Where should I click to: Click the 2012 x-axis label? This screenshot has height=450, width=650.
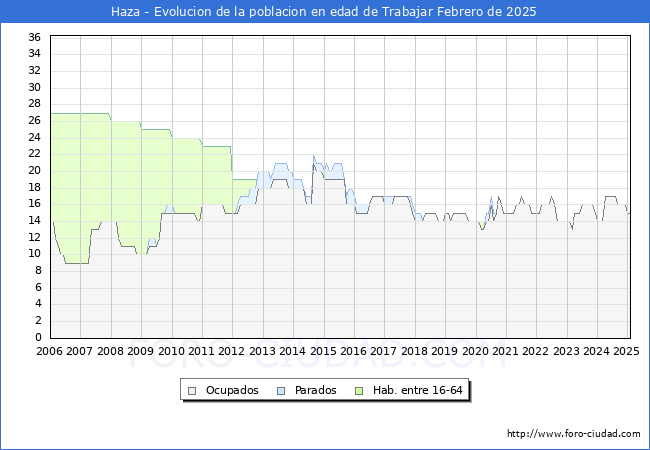(x=232, y=351)
